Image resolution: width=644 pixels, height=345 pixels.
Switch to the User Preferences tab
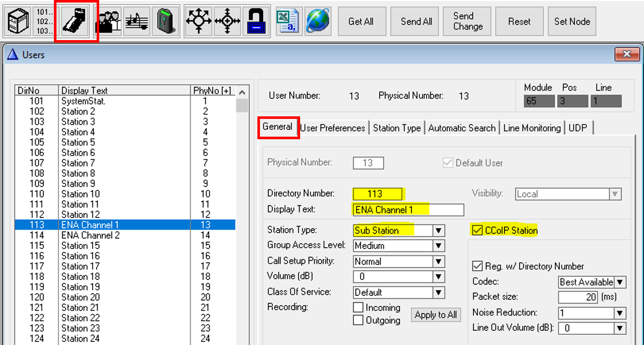click(333, 128)
